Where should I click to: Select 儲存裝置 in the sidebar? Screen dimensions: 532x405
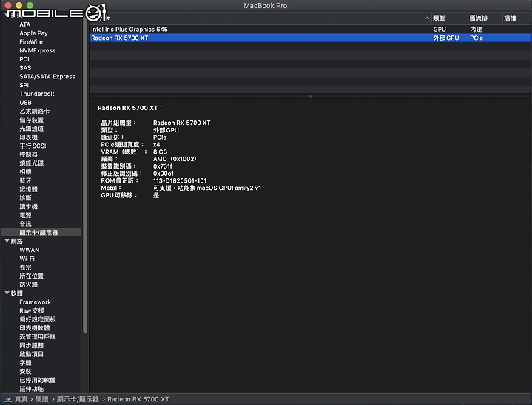(32, 120)
